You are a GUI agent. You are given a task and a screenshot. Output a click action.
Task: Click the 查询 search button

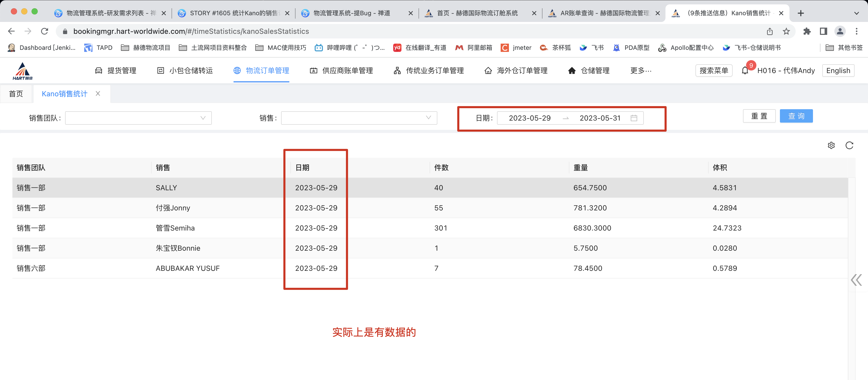[x=796, y=116]
